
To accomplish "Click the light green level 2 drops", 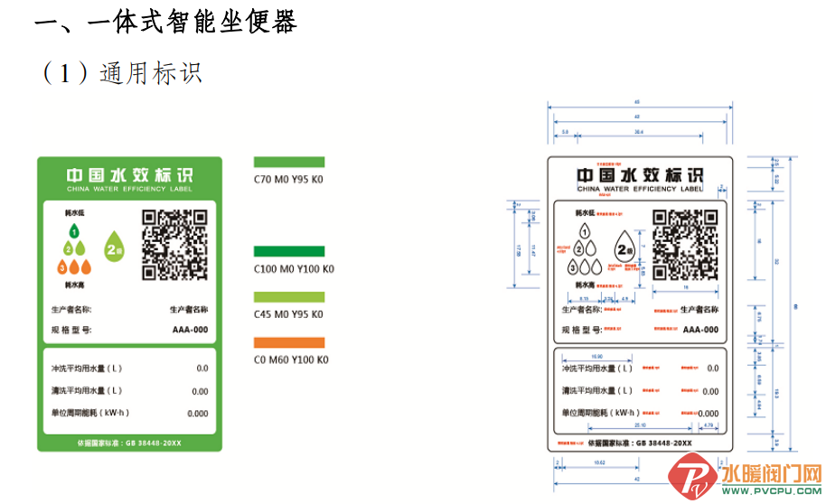I will [74, 248].
